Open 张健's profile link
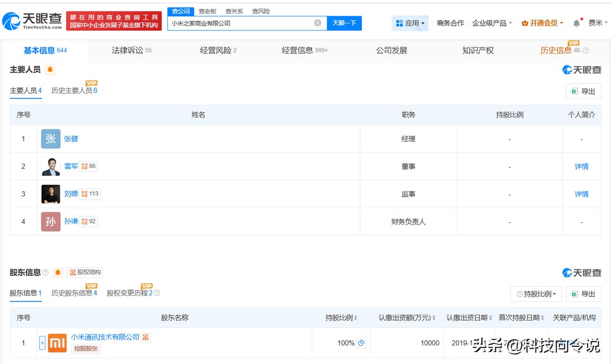The width and height of the screenshot is (611, 364). click(71, 139)
